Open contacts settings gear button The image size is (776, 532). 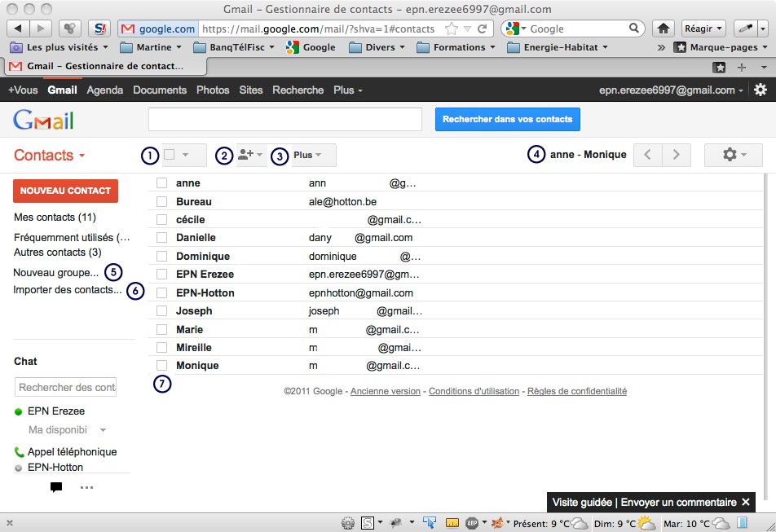pyautogui.click(x=734, y=155)
